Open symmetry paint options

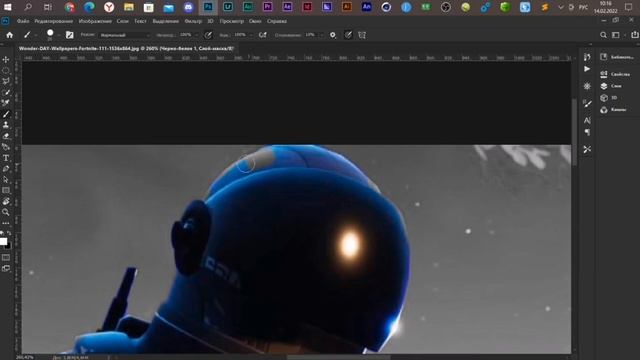click(x=362, y=35)
